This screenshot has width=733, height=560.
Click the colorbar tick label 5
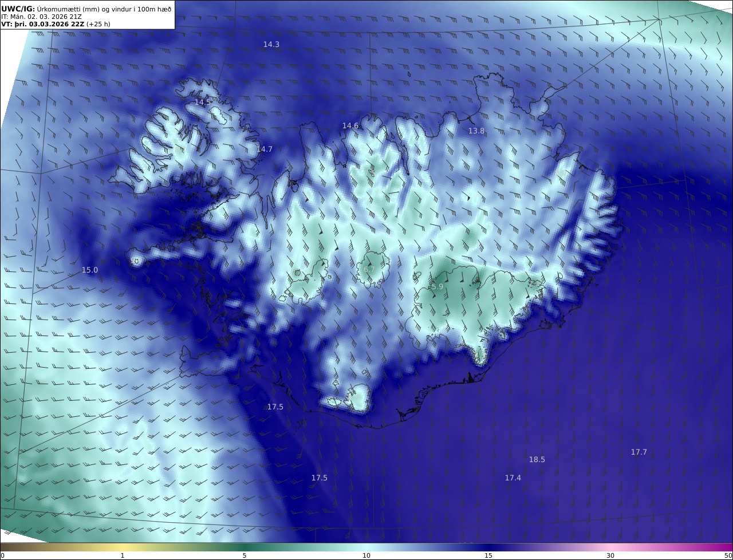(245, 555)
